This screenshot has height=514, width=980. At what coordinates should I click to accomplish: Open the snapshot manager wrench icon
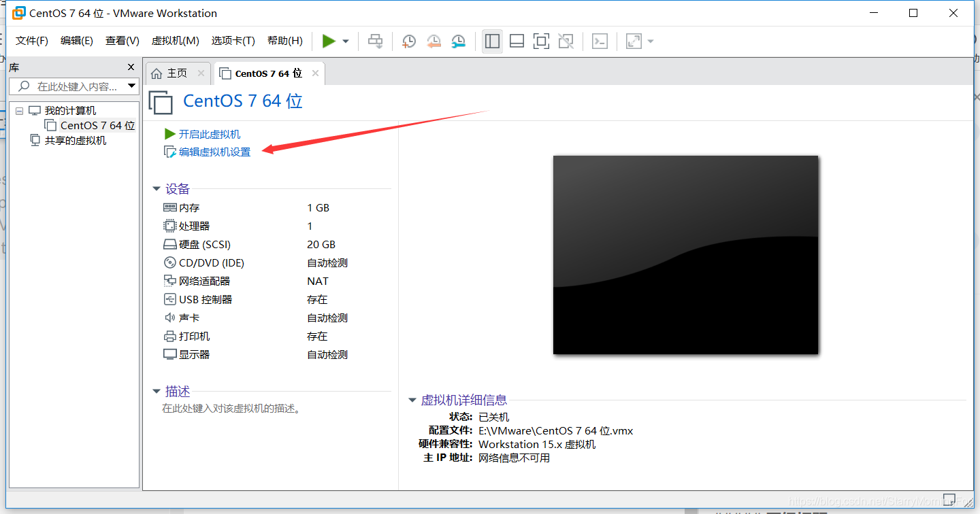click(x=459, y=41)
